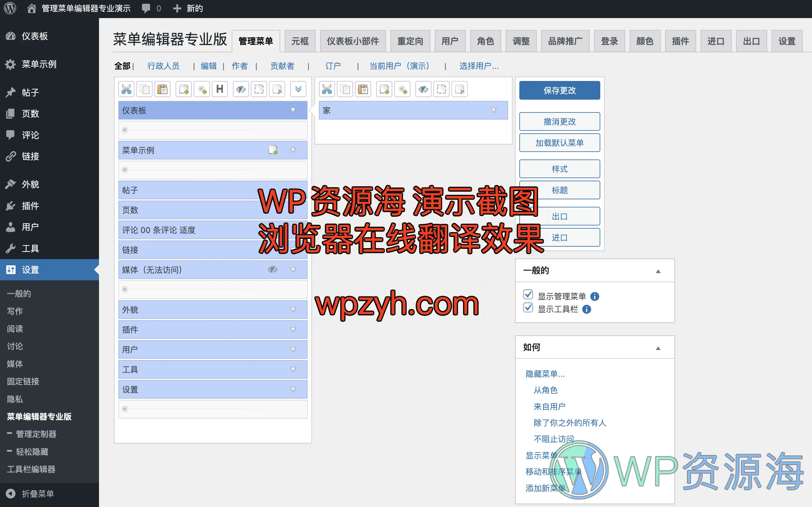
Task: Click the paste clipboard icon in submenu toolbar
Action: point(363,89)
